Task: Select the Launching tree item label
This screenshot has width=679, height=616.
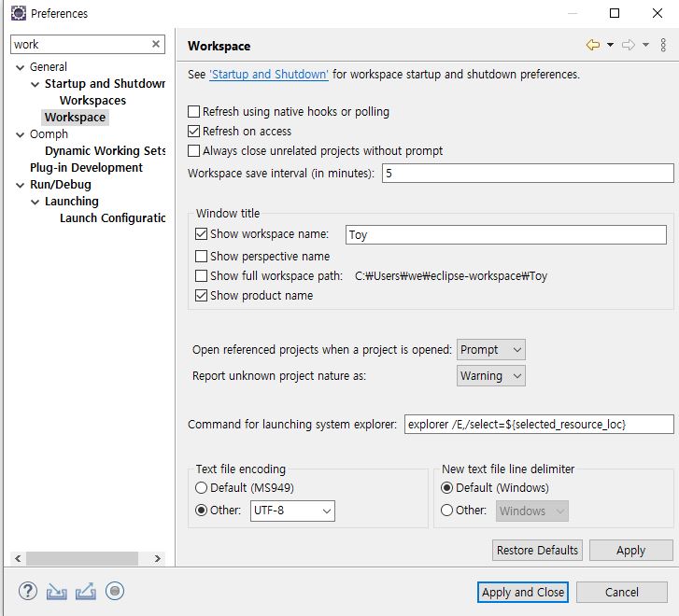Action: [x=72, y=202]
